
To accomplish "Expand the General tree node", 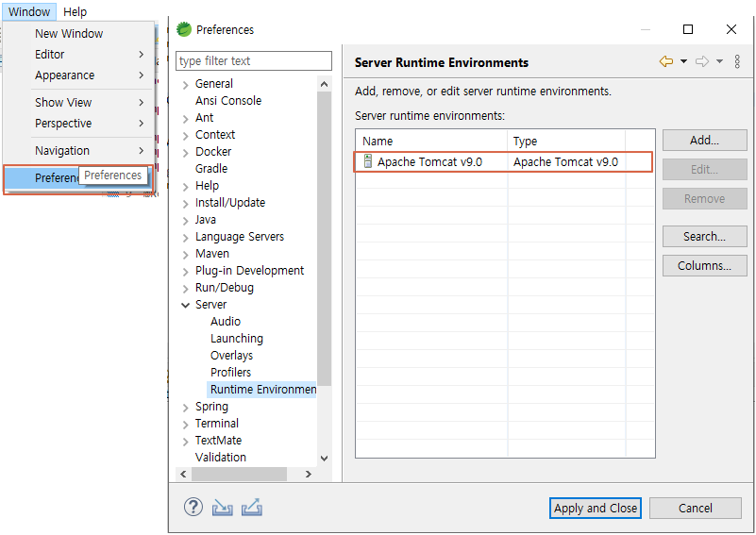I will 186,85.
